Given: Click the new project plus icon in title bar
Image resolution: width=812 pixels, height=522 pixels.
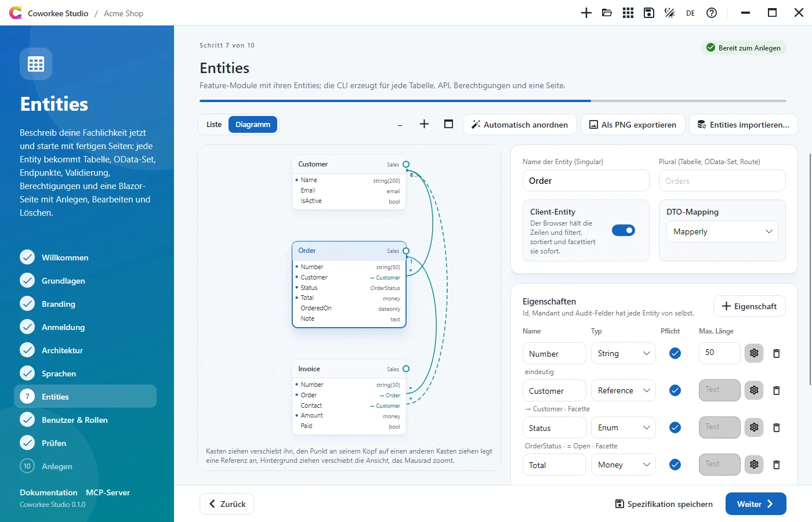Looking at the screenshot, I should [x=586, y=13].
